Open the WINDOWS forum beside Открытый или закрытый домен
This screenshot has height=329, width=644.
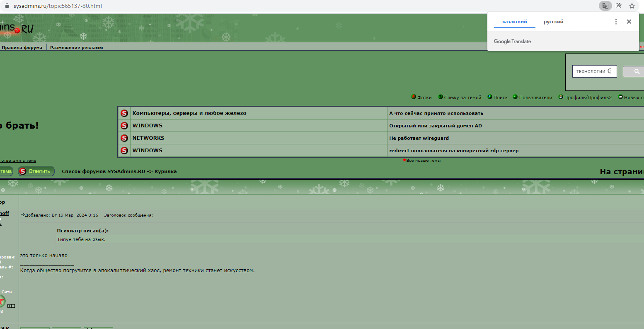click(148, 125)
